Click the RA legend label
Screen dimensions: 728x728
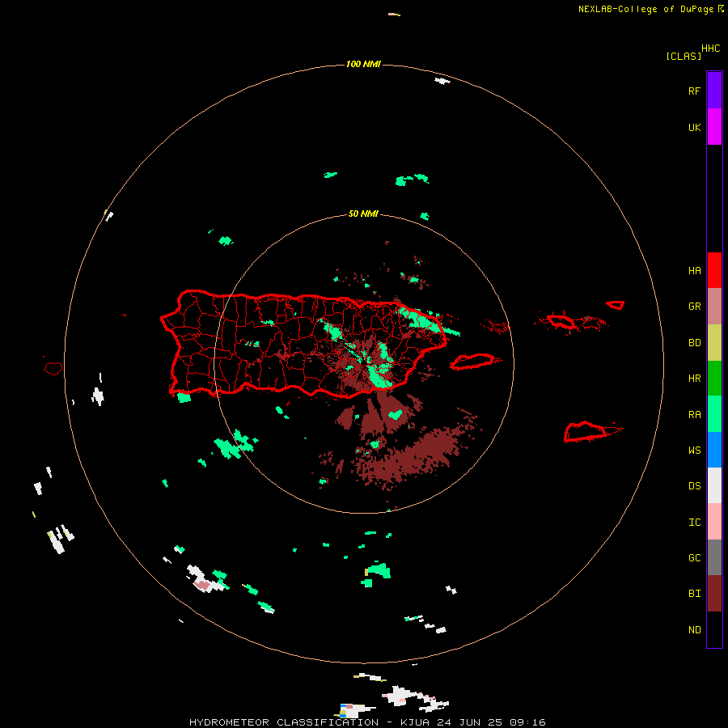694,415
